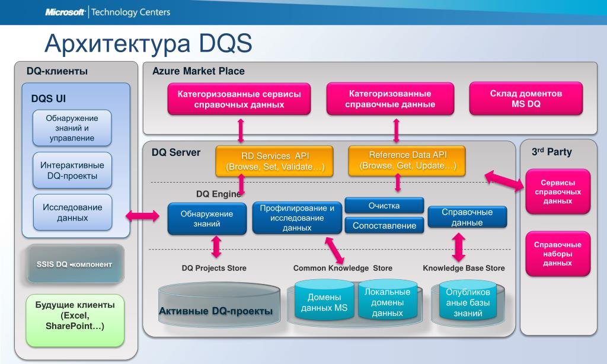
Task: Click the 'DQ Engine' label
Action: [x=218, y=194]
